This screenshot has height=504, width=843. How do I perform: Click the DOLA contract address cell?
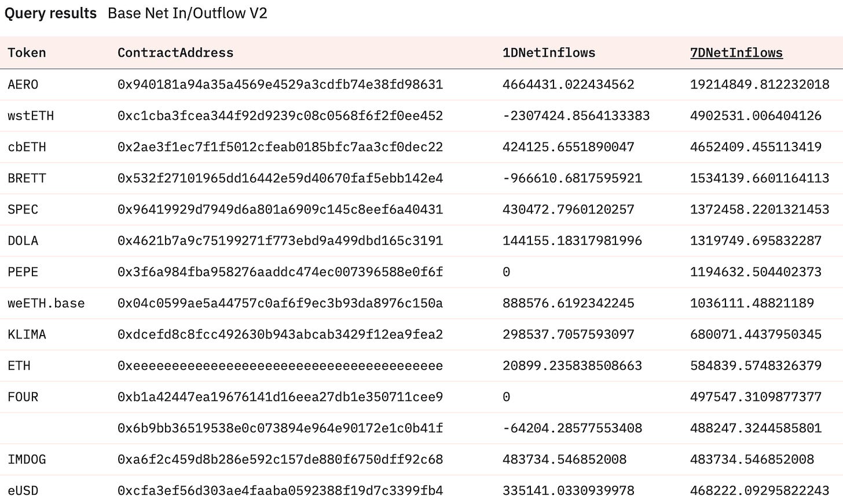pos(280,241)
